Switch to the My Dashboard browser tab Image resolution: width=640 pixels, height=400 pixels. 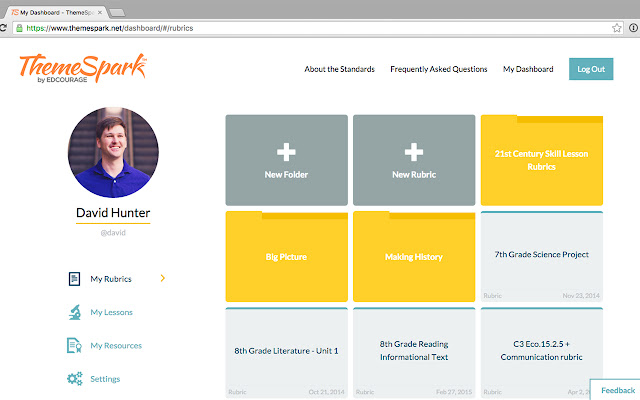coord(56,13)
